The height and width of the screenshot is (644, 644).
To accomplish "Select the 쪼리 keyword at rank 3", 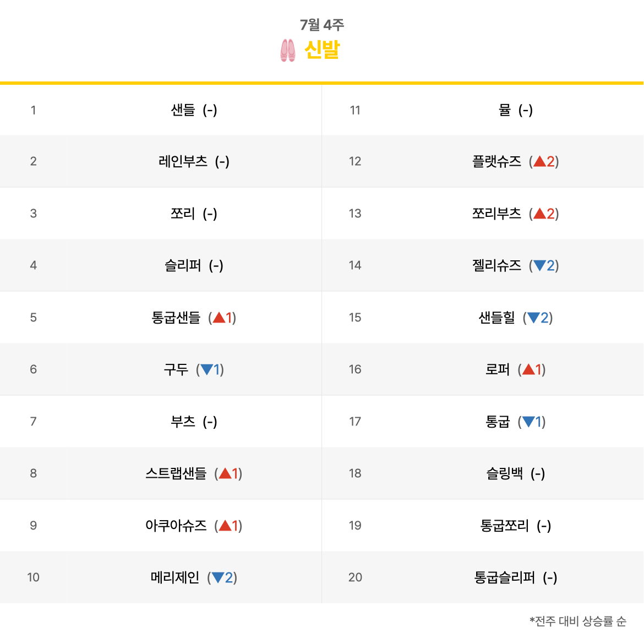I will (183, 214).
